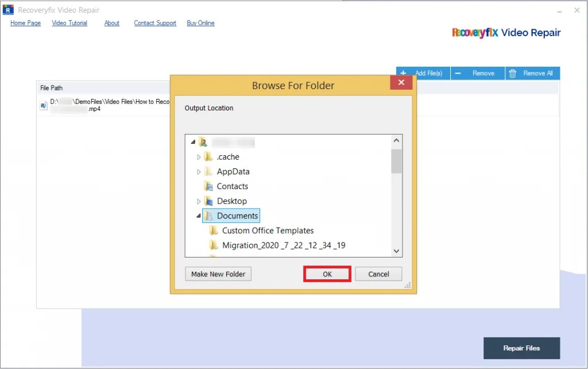Close the Browse For Folder dialog
The height and width of the screenshot is (369, 588).
point(401,82)
